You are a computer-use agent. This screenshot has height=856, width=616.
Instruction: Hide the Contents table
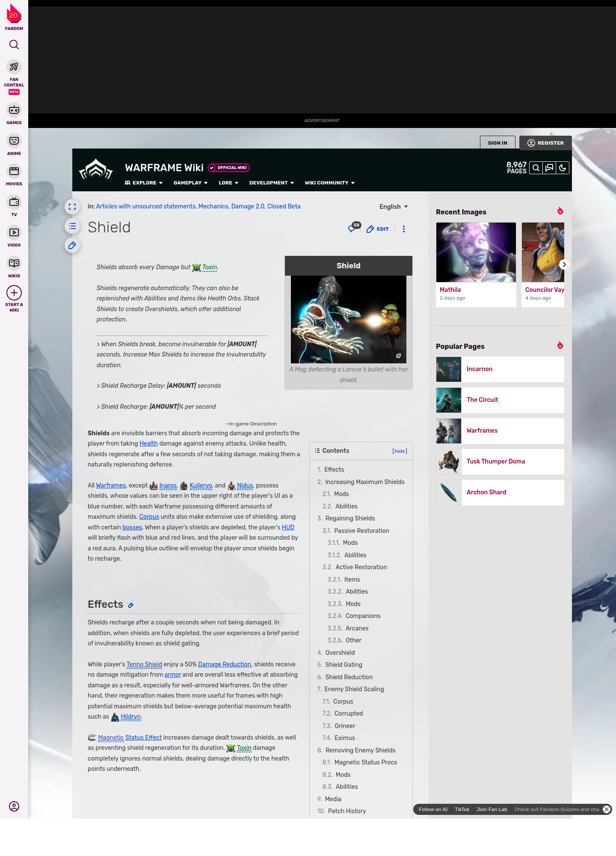pos(400,451)
